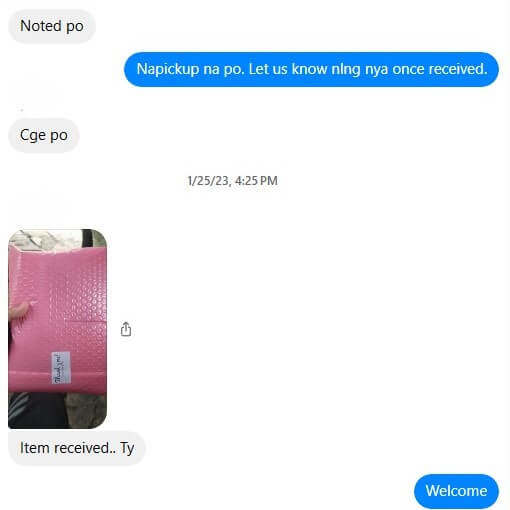
Task: Select the "Item received.. Ty" message
Action: coord(77,448)
